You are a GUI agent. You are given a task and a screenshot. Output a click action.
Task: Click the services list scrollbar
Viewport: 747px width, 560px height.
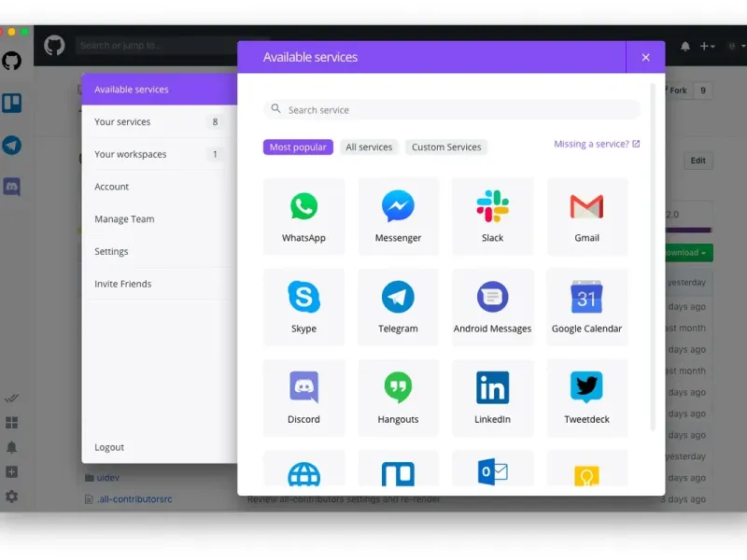pyautogui.click(x=653, y=258)
